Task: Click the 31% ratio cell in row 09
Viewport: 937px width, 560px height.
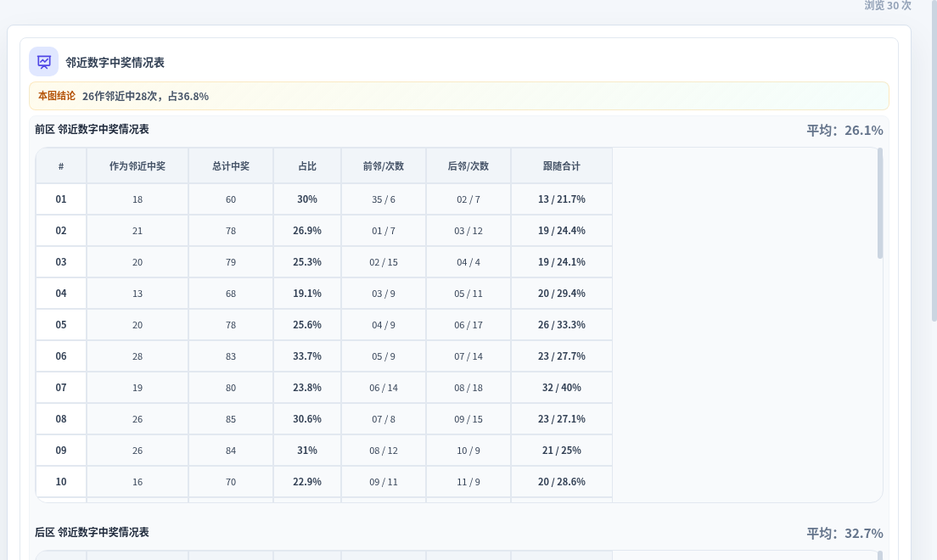Action: click(307, 450)
